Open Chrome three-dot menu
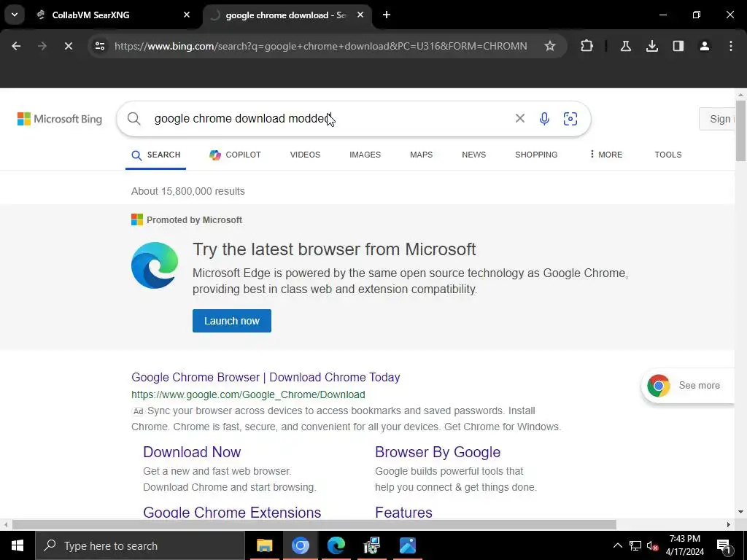 coord(731,46)
